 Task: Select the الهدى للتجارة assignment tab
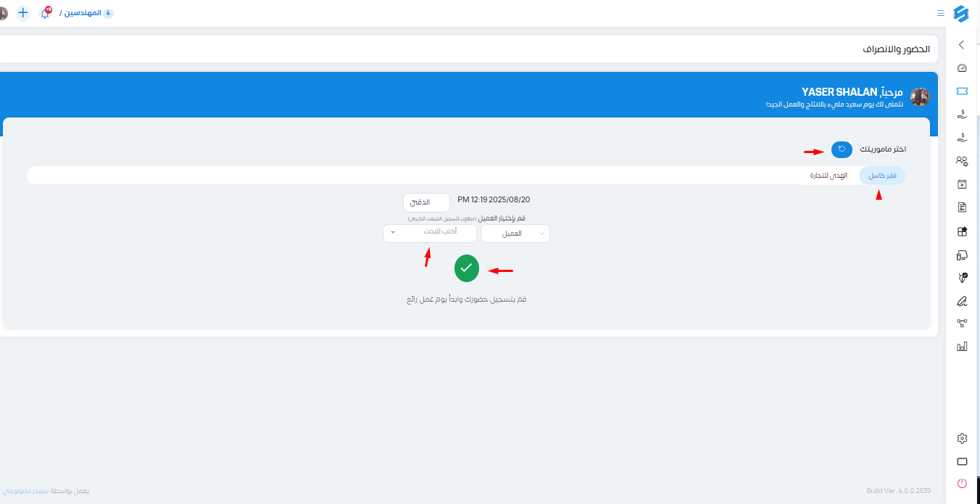click(x=828, y=175)
